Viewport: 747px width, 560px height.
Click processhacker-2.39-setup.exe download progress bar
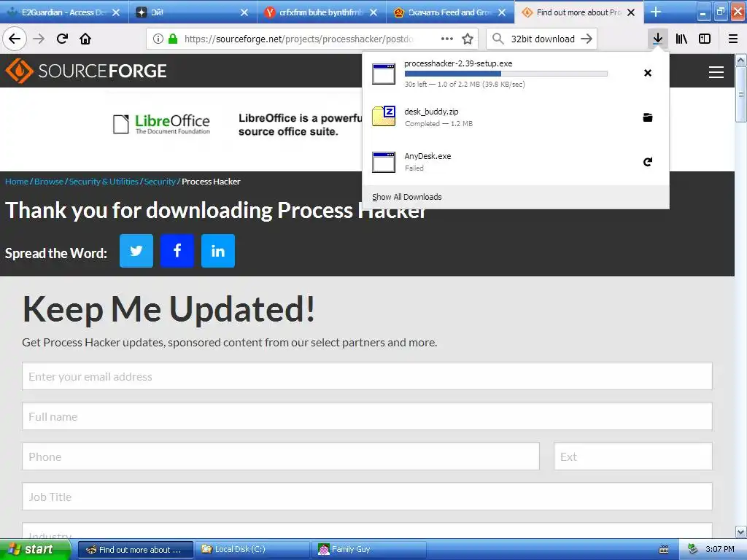point(506,74)
